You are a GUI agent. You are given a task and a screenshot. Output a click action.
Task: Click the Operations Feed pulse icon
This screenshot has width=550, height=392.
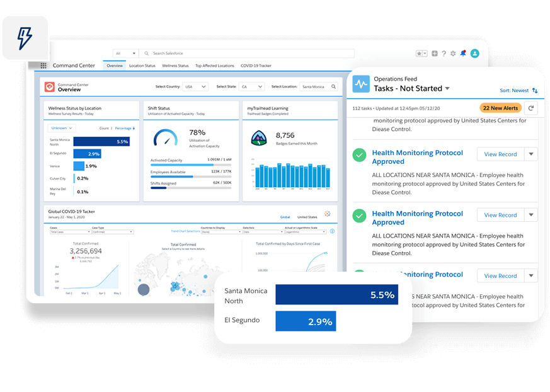[361, 84]
